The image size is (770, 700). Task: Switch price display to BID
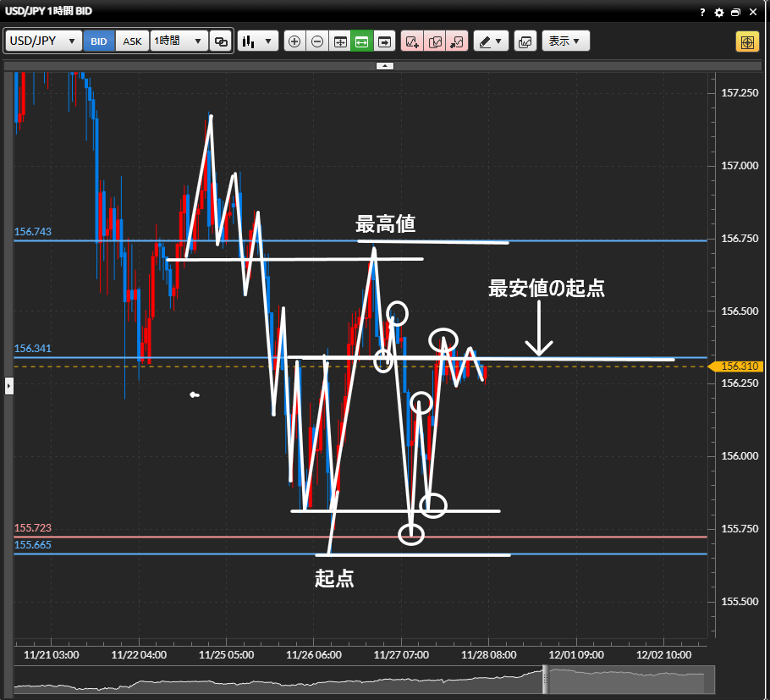click(x=99, y=41)
